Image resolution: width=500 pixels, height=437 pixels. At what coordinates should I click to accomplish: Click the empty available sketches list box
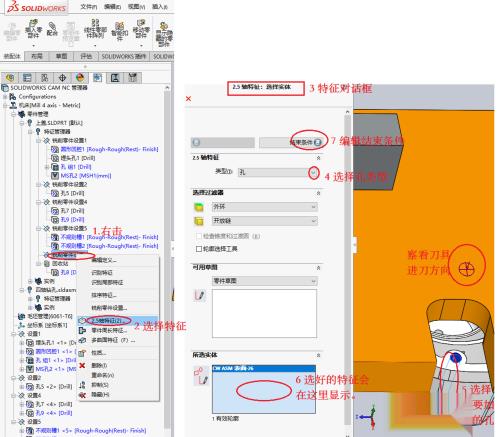[264, 313]
